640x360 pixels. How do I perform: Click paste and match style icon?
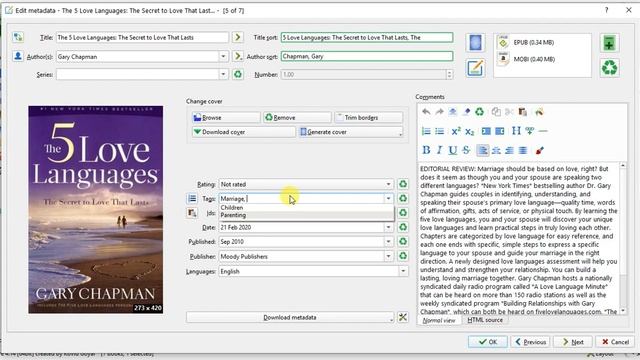[539, 112]
